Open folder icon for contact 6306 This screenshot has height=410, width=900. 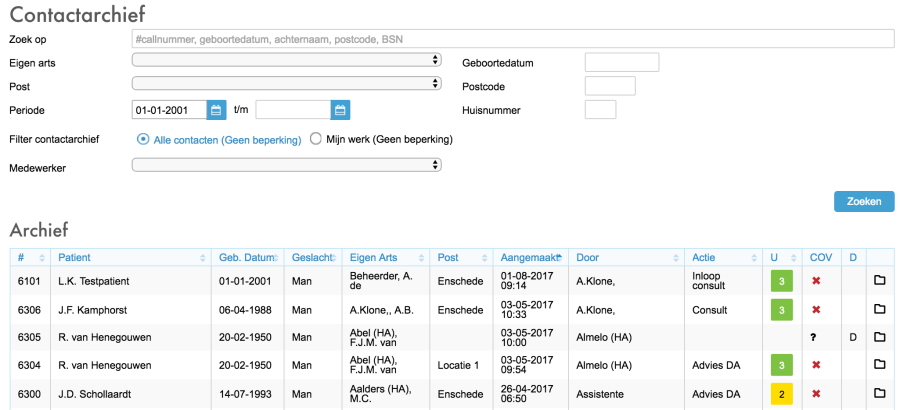pyautogui.click(x=879, y=309)
